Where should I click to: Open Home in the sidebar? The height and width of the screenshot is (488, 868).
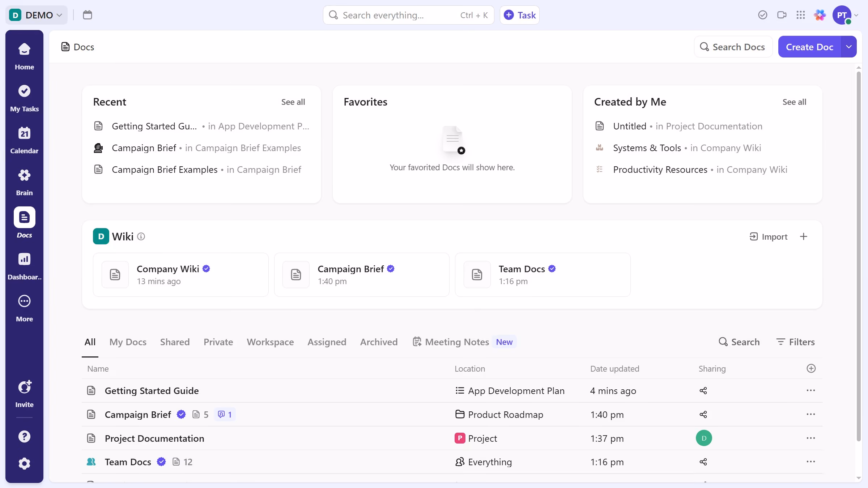click(24, 56)
